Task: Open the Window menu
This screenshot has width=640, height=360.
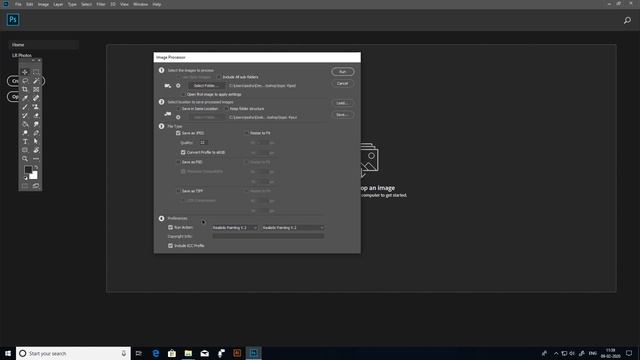Action: point(140,4)
